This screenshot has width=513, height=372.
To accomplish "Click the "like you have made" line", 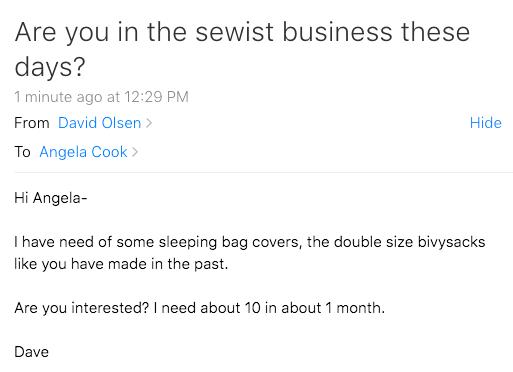I will coord(121,264).
